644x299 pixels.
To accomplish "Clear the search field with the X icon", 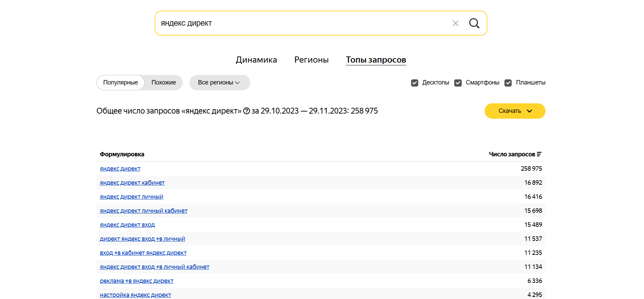I will click(x=455, y=23).
